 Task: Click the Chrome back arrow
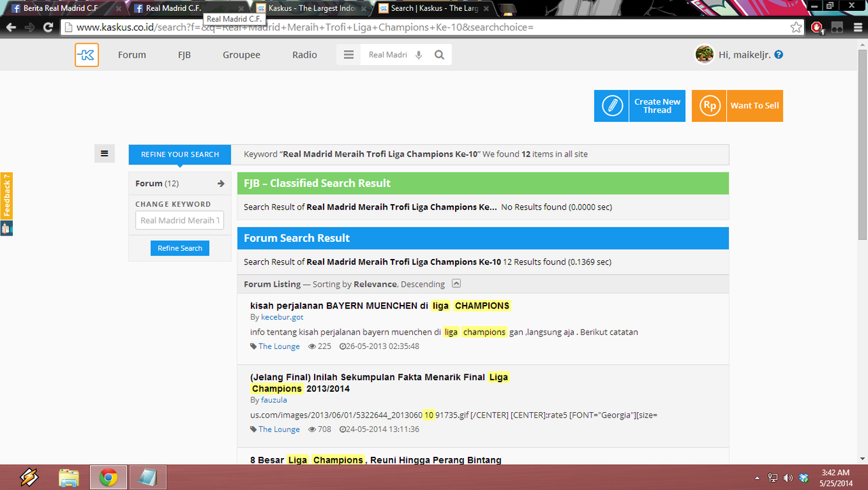point(11,27)
